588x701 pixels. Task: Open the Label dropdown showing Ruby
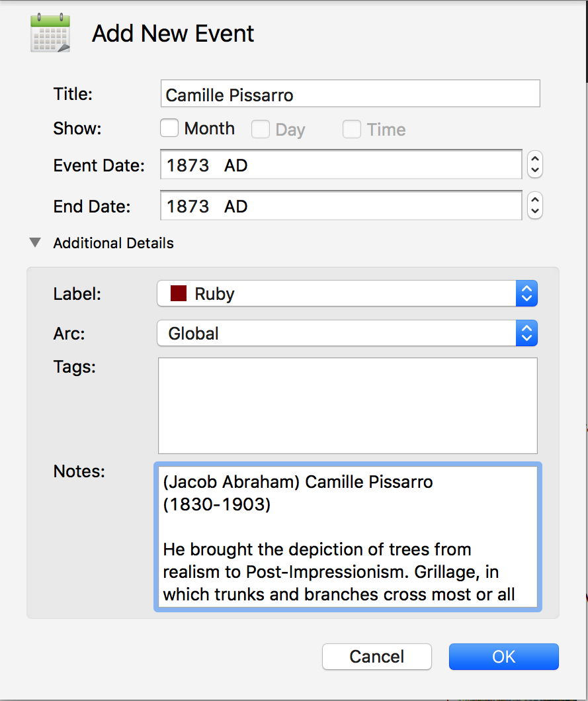(x=347, y=294)
